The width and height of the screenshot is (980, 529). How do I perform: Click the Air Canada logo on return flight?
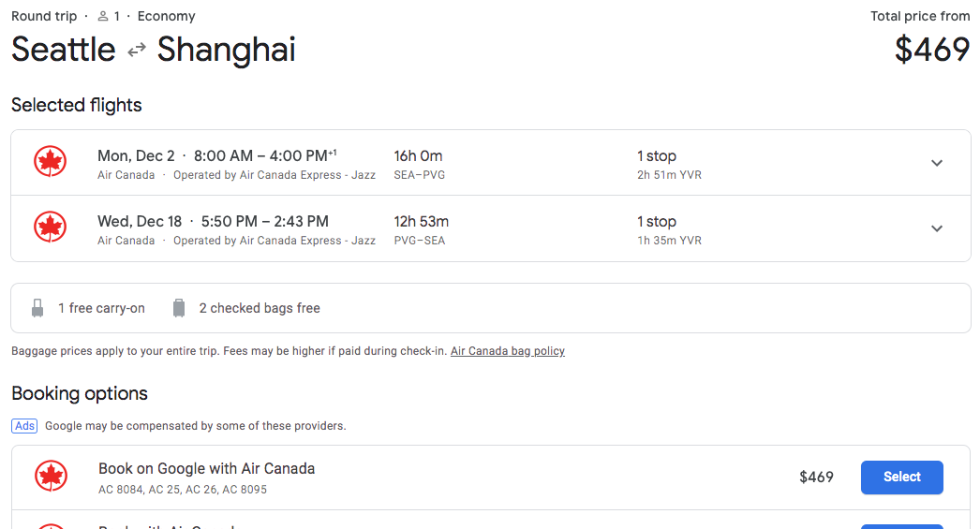click(x=50, y=227)
